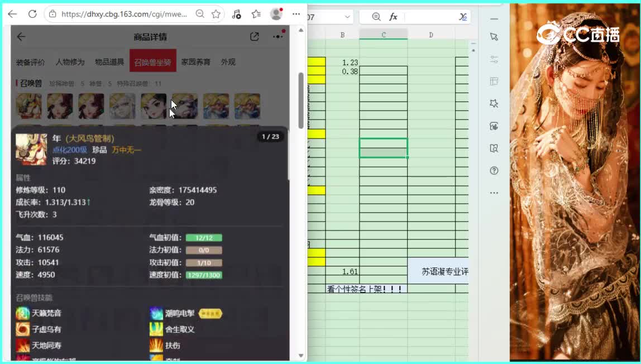641x364 pixels.
Task: Open the browser favorites list icon
Action: click(256, 15)
